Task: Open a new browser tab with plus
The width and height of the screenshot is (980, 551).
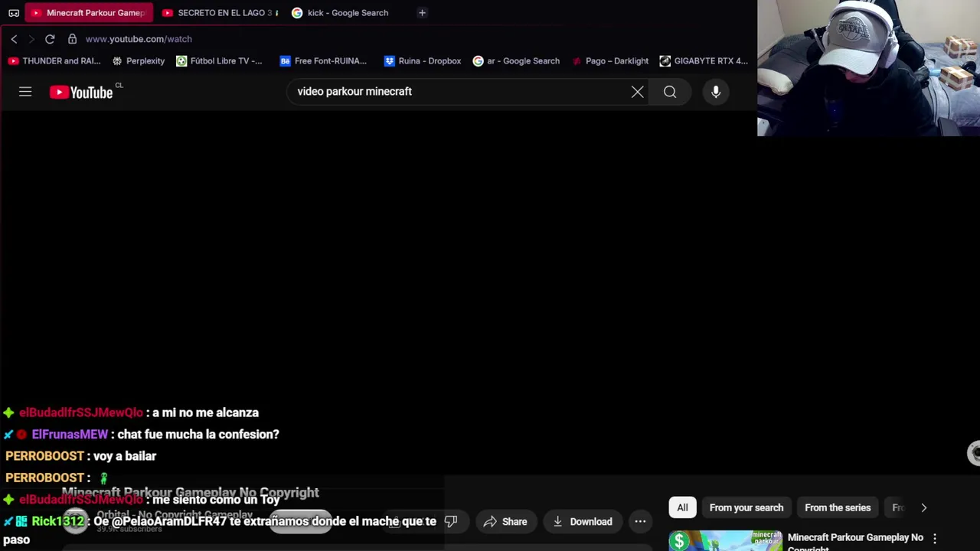Action: [422, 13]
